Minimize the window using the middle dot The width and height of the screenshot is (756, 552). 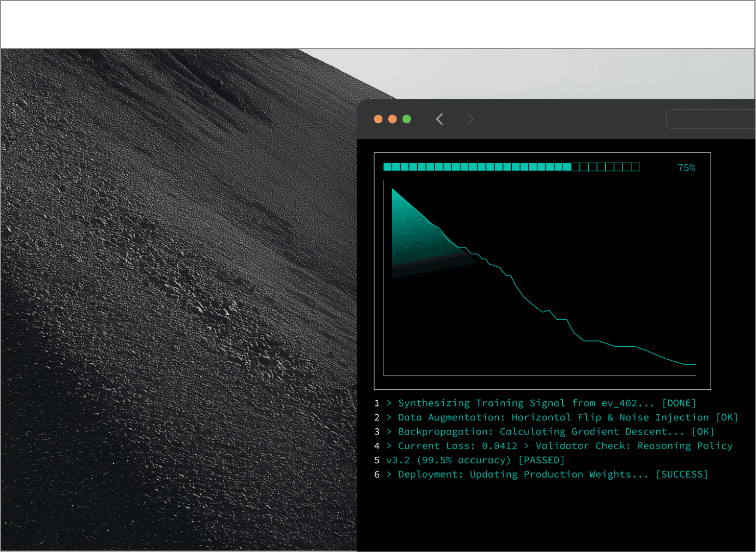coord(392,119)
